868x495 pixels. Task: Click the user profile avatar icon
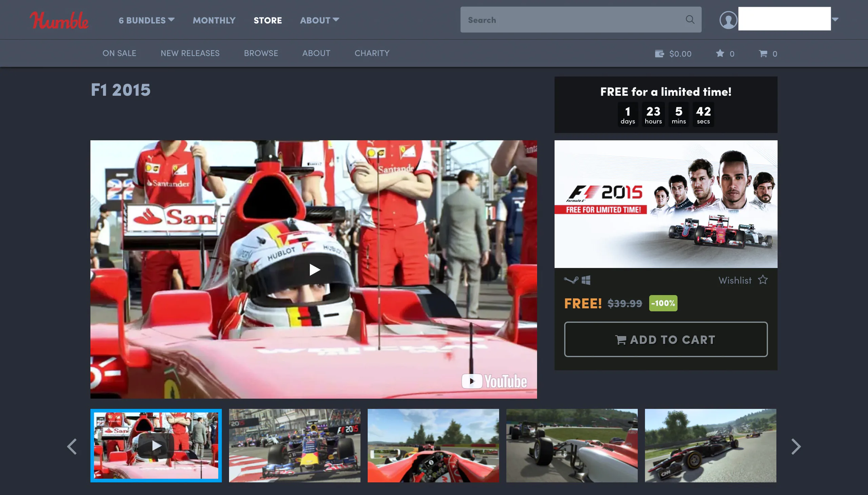[728, 20]
